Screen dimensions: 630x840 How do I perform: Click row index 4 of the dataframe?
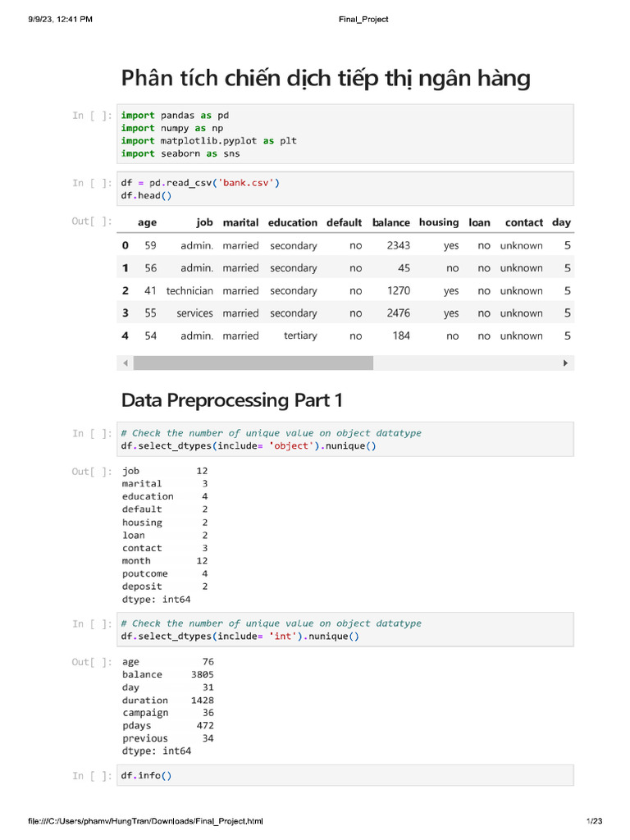pos(126,336)
